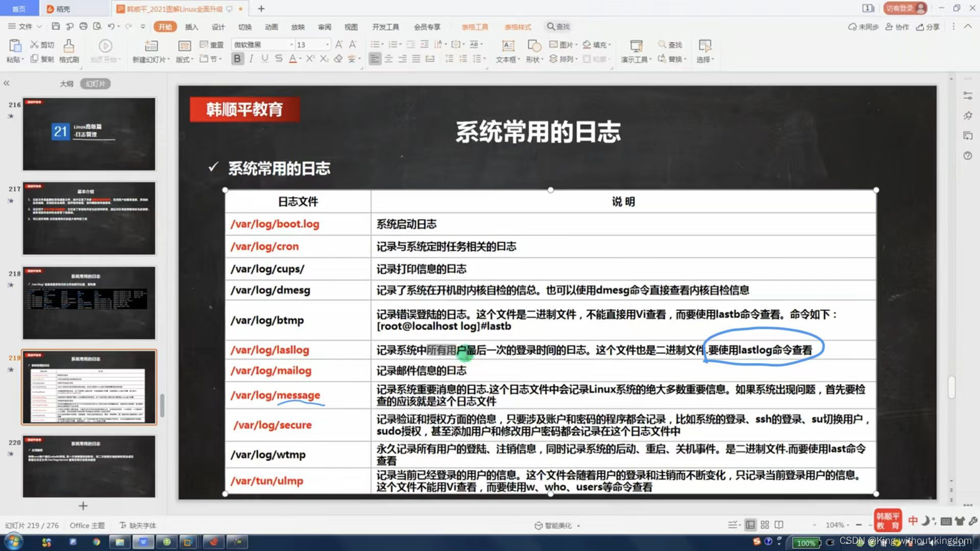The image size is (980, 551).
Task: Click the font color A swatch
Action: tap(292, 59)
